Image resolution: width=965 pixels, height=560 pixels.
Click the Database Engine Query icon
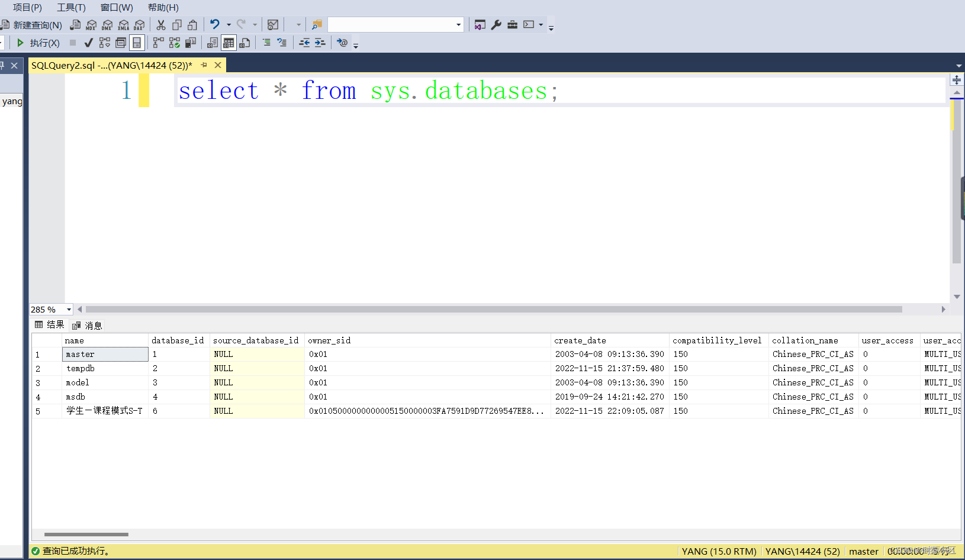[75, 25]
